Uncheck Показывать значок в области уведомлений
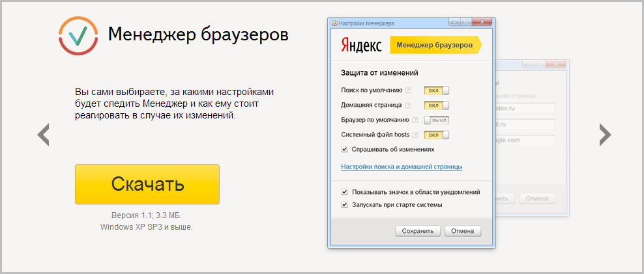644x274 pixels. coord(345,192)
